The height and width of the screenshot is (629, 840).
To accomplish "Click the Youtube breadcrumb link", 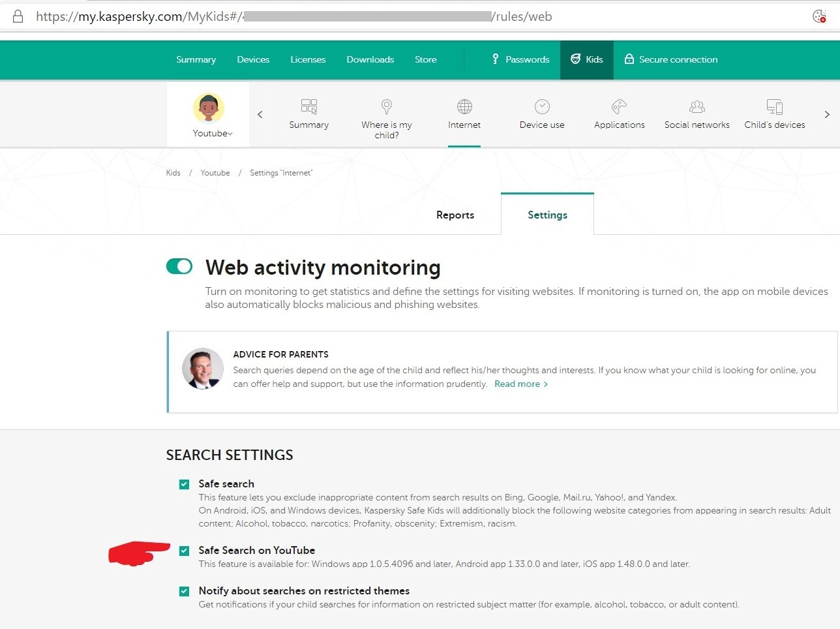I will coord(215,173).
